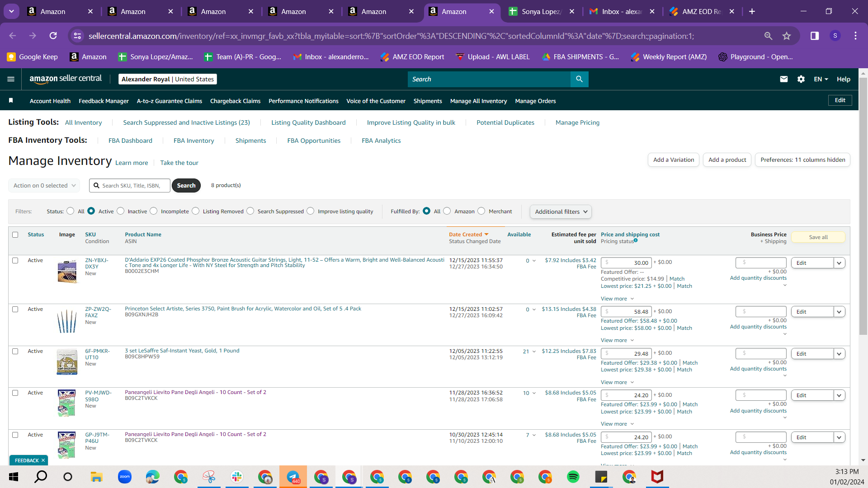Bookmark this page with the star icon
The image size is (868, 488).
787,36
